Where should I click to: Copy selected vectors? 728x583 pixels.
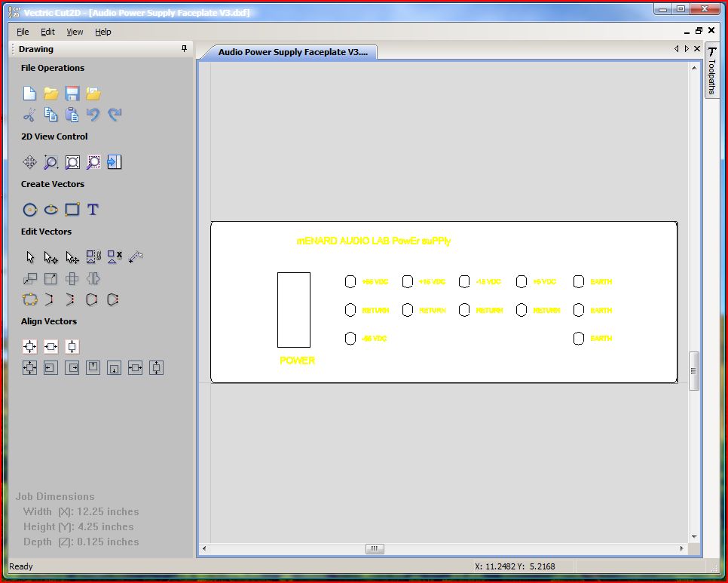(50, 115)
